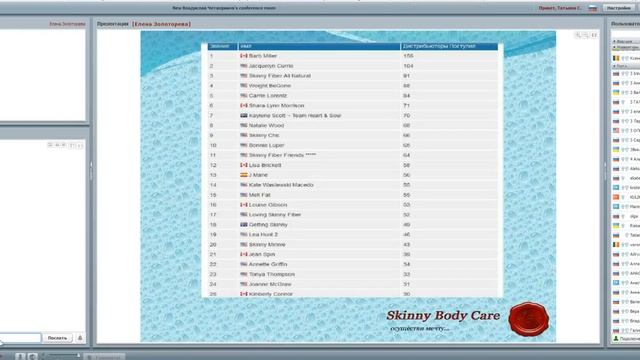Click the Skinny Minnie row name
640x360 pixels.
(x=267, y=244)
